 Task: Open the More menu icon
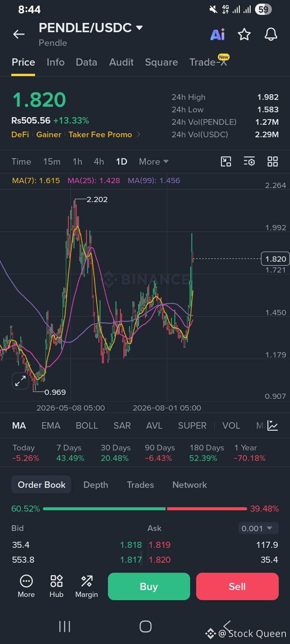[26, 586]
